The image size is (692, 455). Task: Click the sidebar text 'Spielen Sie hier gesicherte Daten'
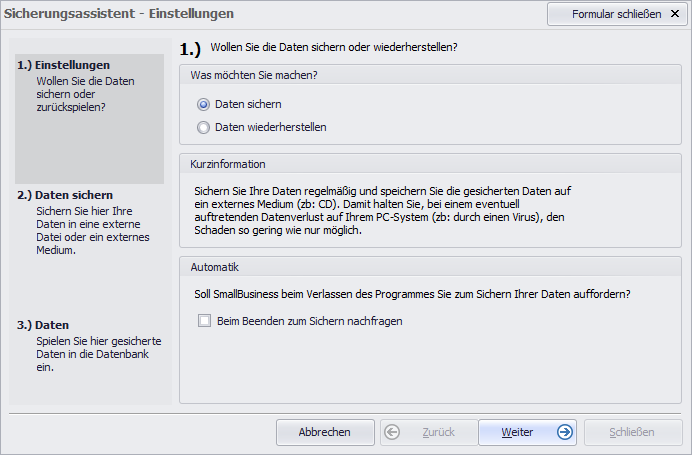99,354
